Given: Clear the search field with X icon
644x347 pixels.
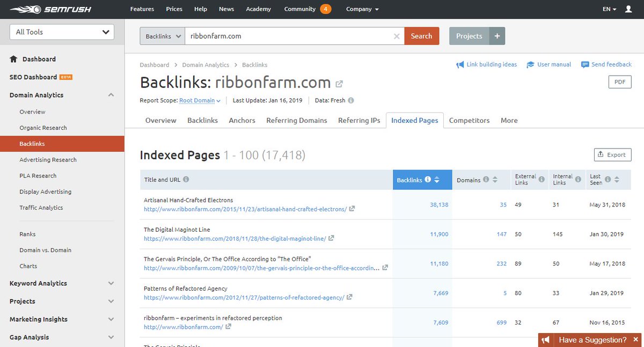Looking at the screenshot, I should pyautogui.click(x=397, y=36).
